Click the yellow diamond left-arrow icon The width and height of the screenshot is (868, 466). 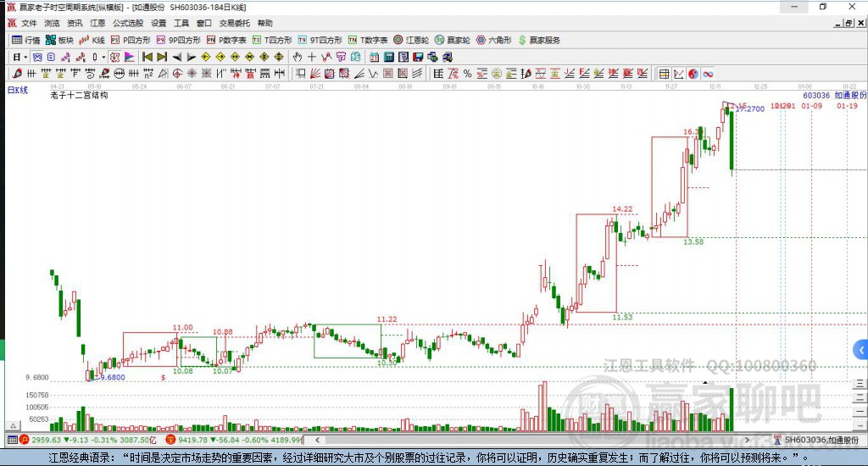pyautogui.click(x=206, y=57)
